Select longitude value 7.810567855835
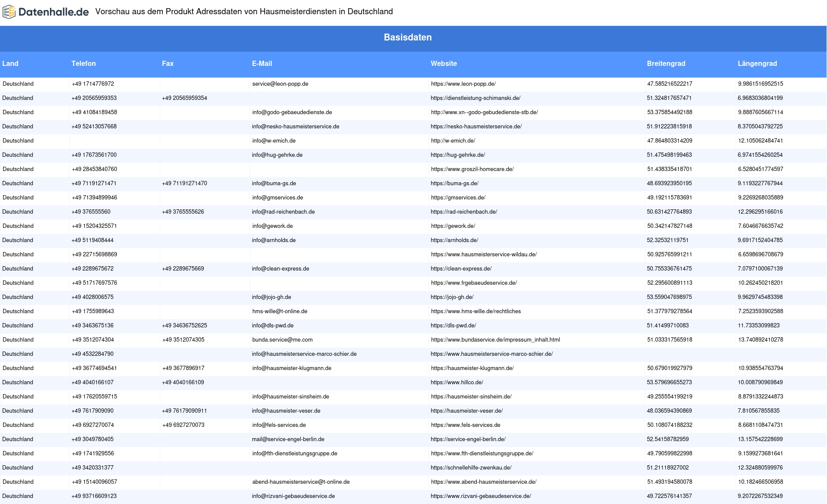Viewport: 827px width, 504px height. click(759, 411)
